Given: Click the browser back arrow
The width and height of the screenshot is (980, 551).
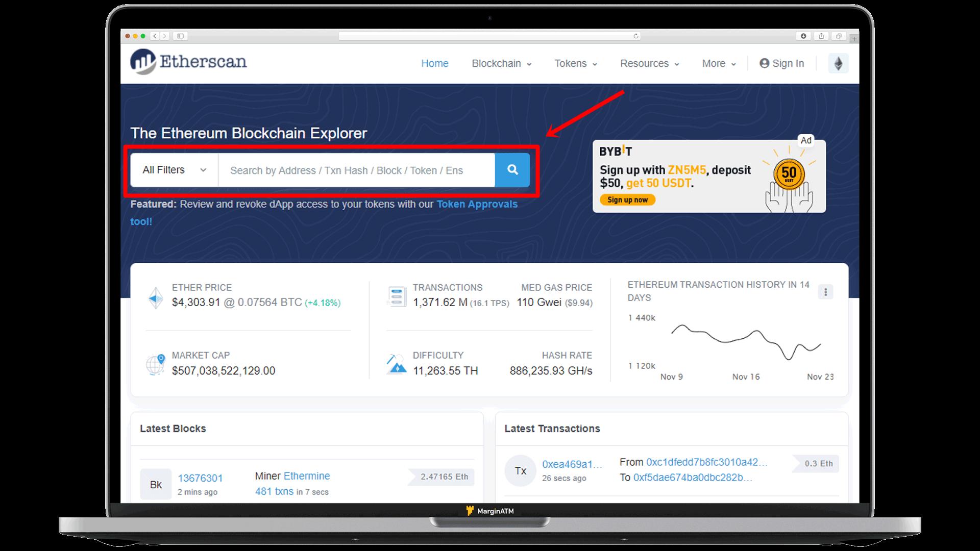Looking at the screenshot, I should (x=155, y=36).
